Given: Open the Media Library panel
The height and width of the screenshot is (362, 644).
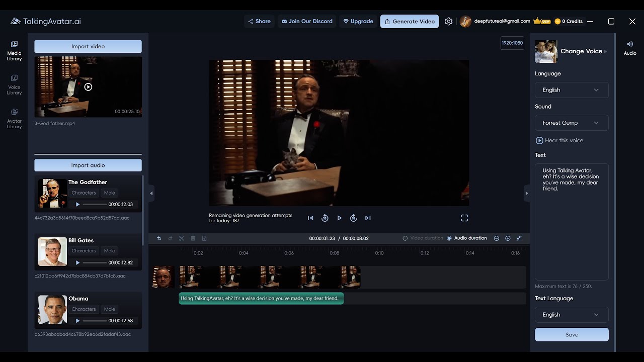Looking at the screenshot, I should (14, 50).
